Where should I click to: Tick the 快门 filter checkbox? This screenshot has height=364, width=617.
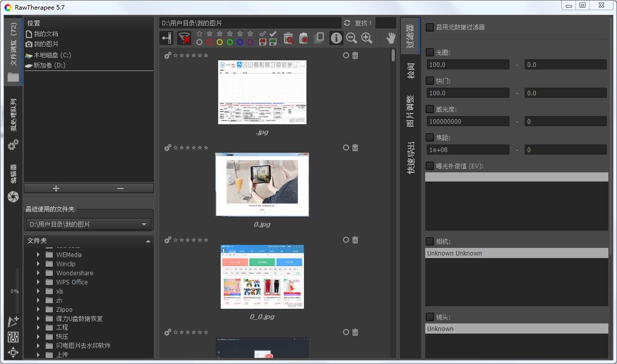[430, 81]
